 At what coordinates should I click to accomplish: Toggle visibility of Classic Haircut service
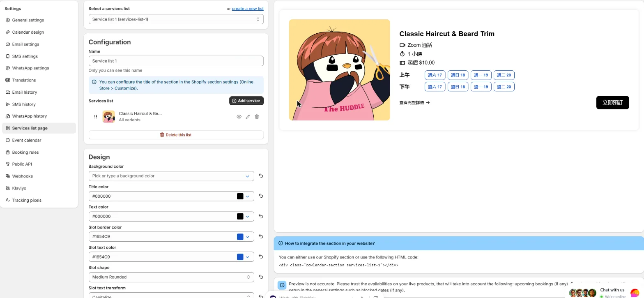[x=239, y=117]
